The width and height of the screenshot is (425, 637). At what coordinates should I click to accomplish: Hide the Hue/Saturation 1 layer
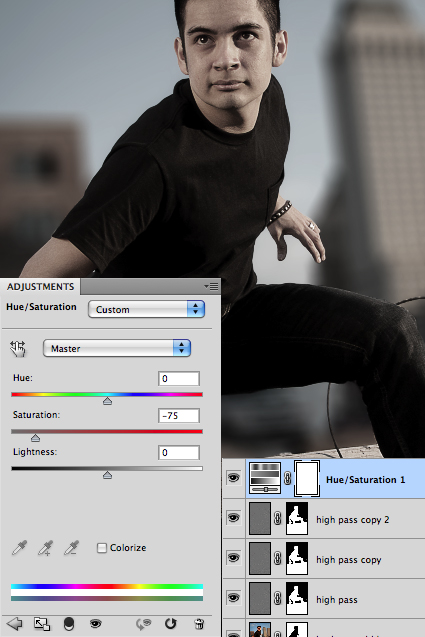click(233, 478)
